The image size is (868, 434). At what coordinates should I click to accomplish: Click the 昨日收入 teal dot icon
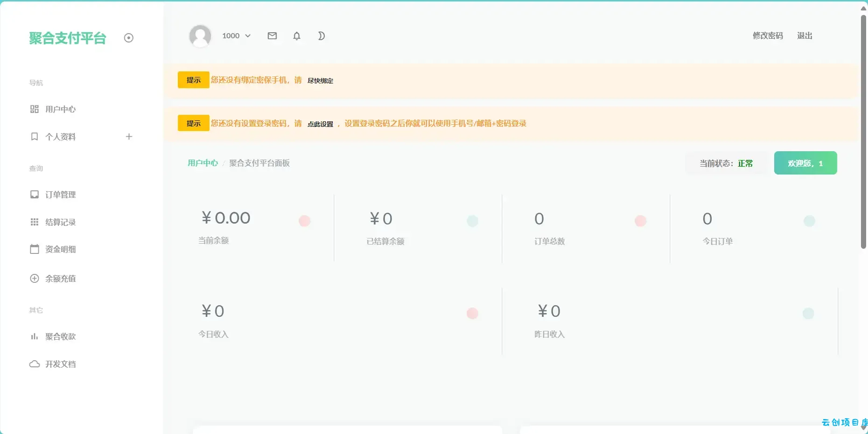pos(808,313)
